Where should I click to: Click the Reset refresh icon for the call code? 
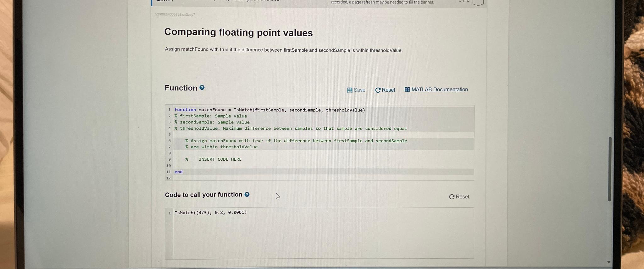(x=452, y=196)
